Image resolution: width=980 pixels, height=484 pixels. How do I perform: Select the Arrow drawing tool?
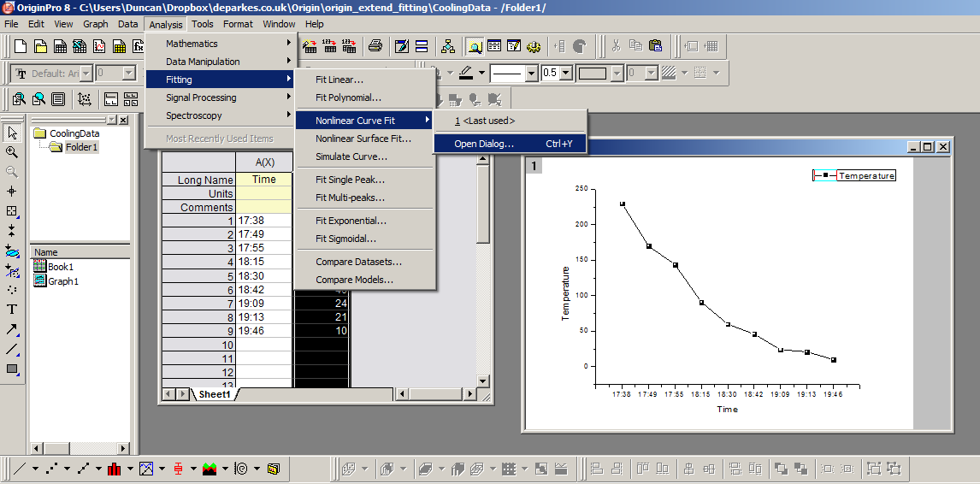(x=12, y=329)
